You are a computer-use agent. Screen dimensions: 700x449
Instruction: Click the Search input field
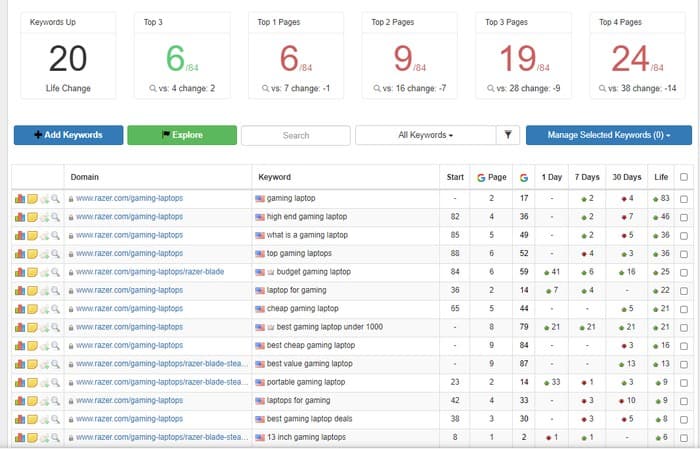click(295, 135)
